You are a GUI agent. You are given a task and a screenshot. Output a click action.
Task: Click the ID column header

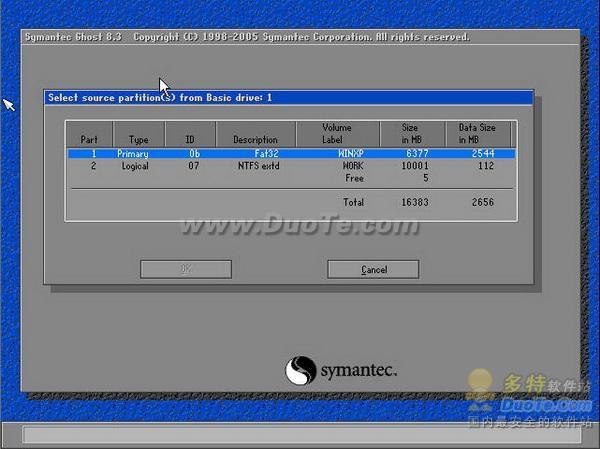190,134
